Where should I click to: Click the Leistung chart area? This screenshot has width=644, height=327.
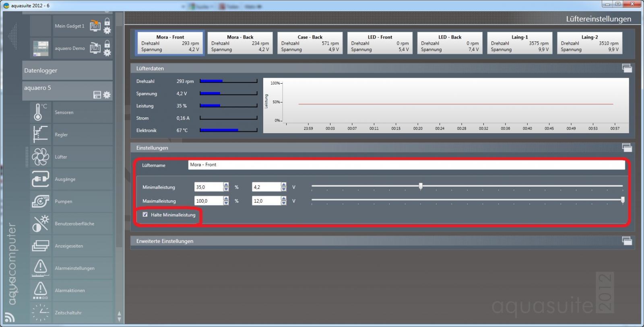(x=446, y=105)
